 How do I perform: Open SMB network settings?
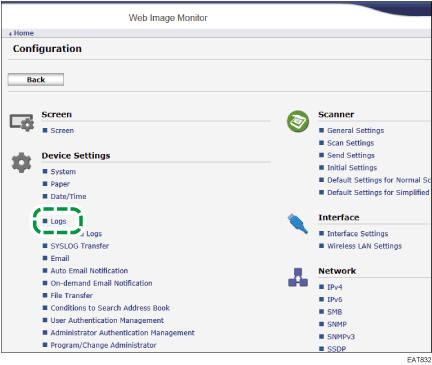[335, 312]
